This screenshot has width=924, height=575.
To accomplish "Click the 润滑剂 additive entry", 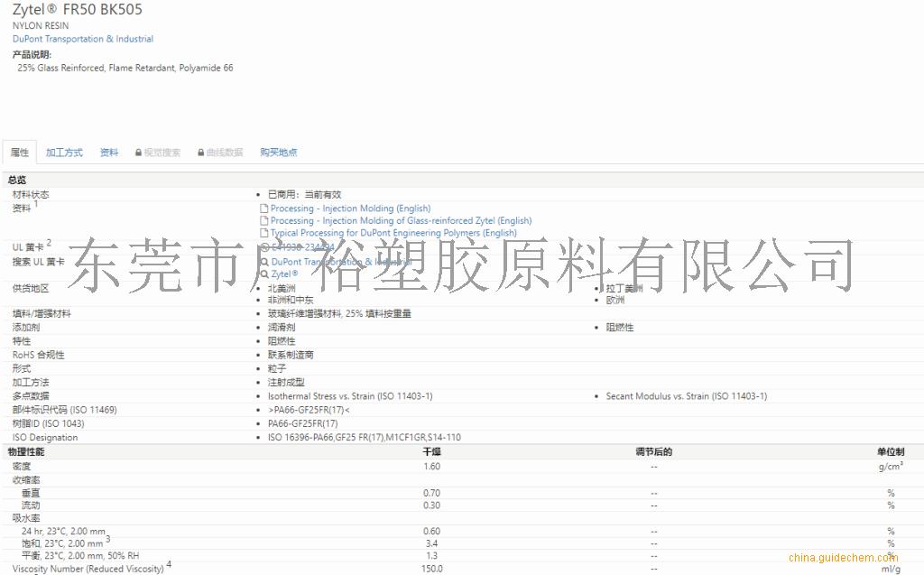I will click(x=282, y=328).
